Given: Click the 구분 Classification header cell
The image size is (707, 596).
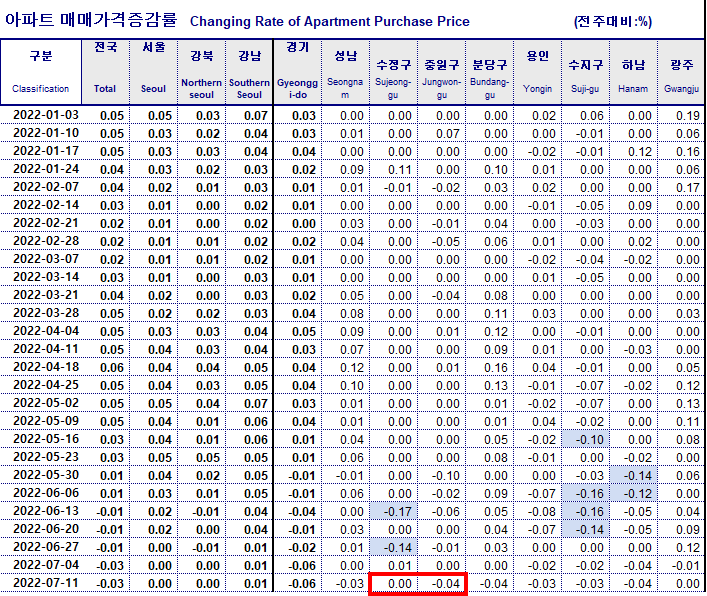Looking at the screenshot, I should click(41, 72).
